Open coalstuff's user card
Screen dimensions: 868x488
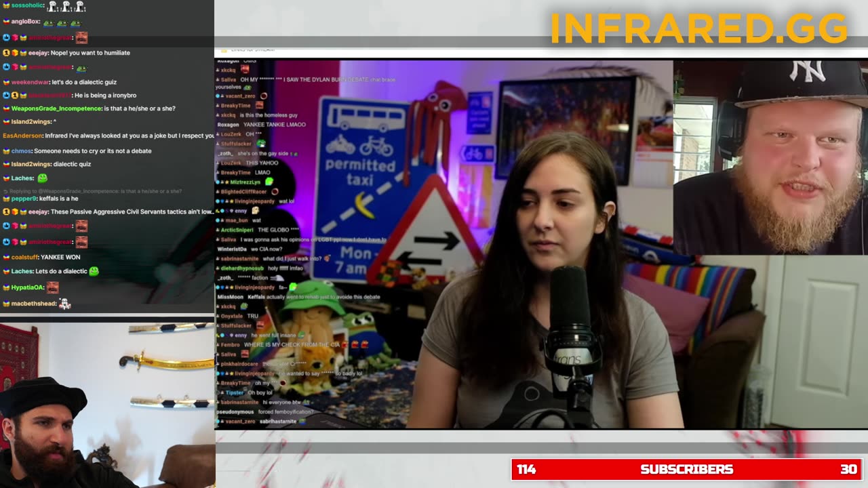[25, 258]
